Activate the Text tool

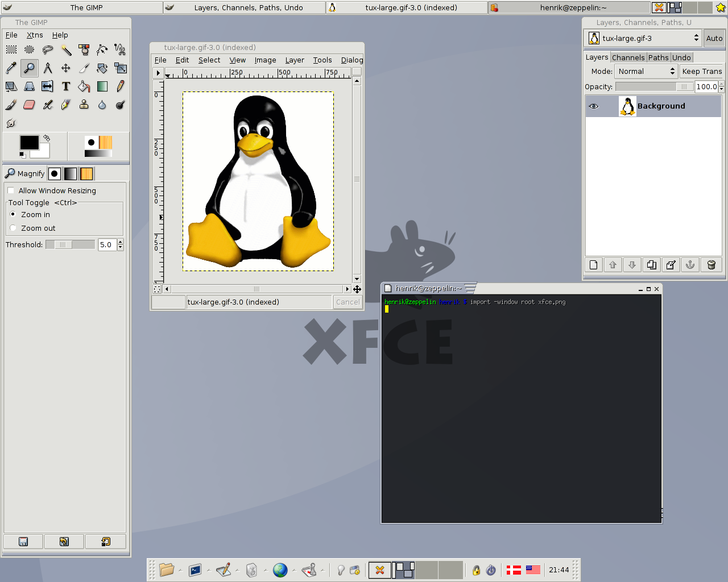pos(66,86)
